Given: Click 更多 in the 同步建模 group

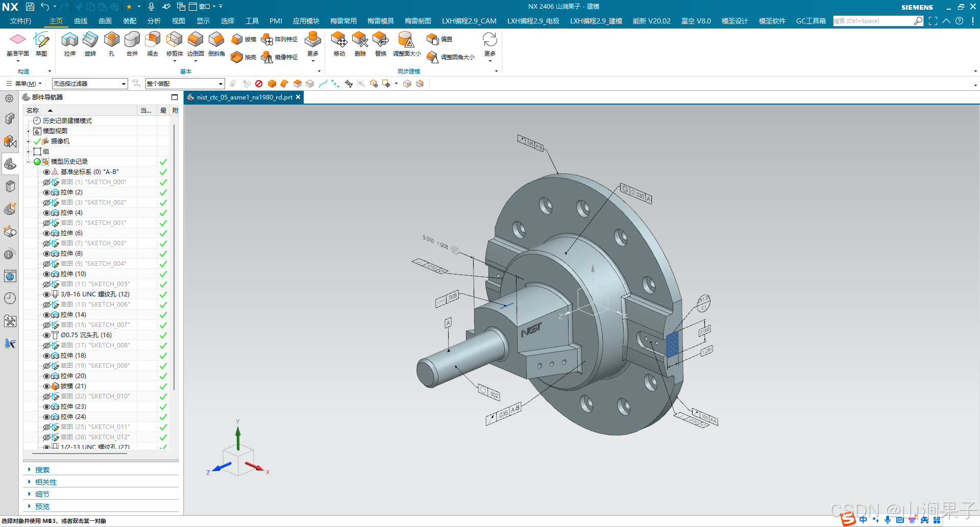Looking at the screenshot, I should pos(490,46).
